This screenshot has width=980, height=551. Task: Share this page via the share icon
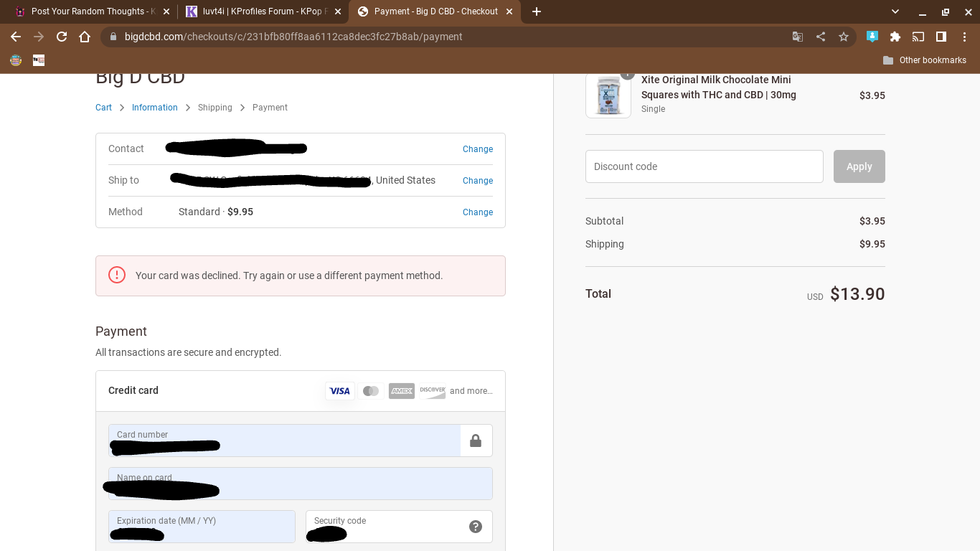click(x=821, y=37)
